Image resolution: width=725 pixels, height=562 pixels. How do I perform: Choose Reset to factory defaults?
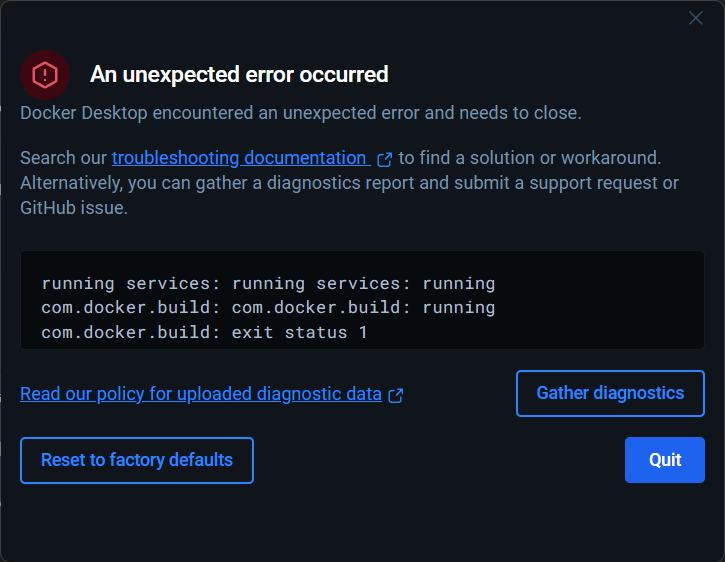coord(137,460)
